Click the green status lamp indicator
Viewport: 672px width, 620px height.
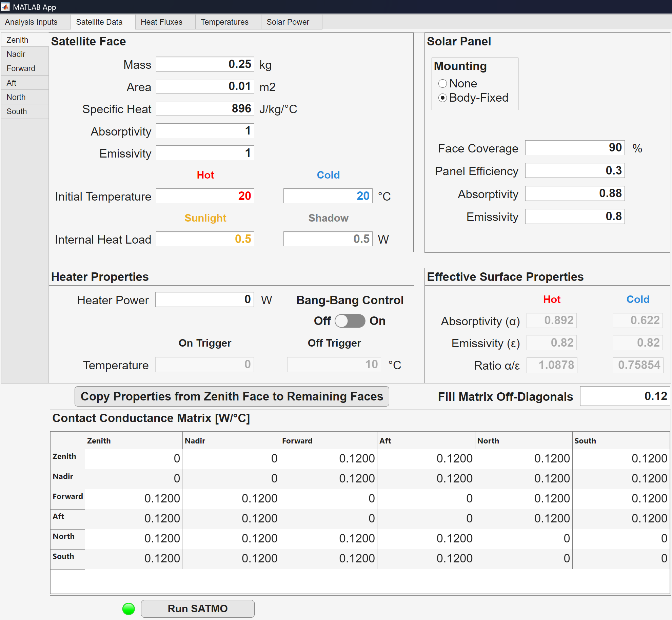click(129, 609)
